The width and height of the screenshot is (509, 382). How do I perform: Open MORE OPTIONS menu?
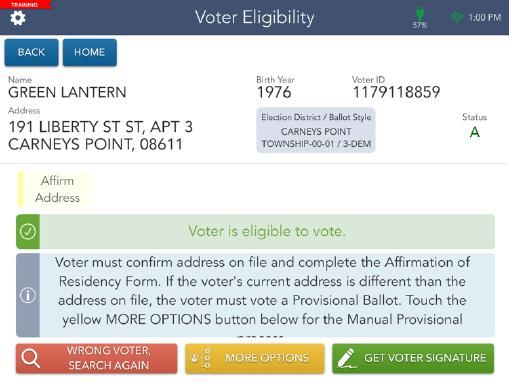[255, 358]
